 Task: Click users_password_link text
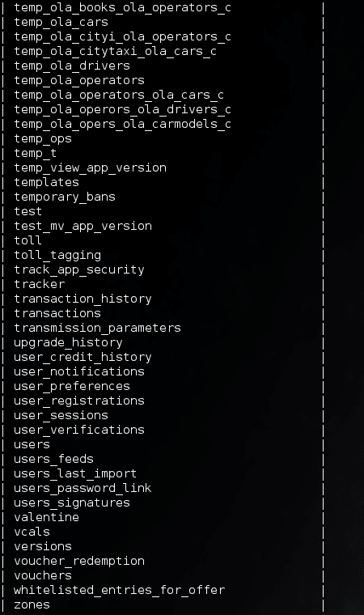(x=83, y=488)
